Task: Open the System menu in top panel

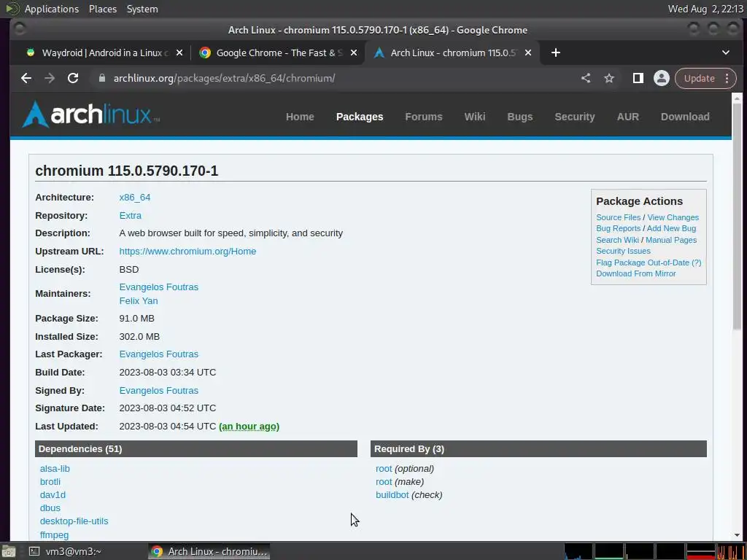Action: point(142,9)
